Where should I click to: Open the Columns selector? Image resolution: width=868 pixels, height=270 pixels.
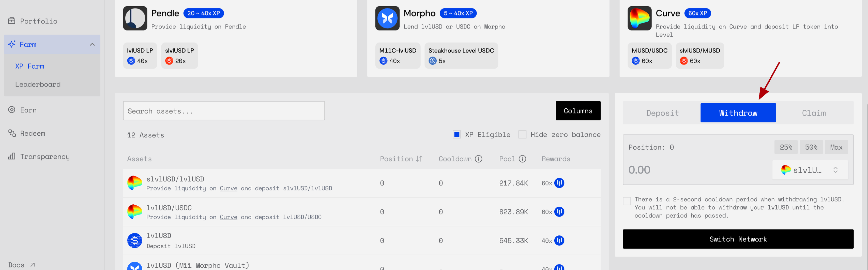577,111
